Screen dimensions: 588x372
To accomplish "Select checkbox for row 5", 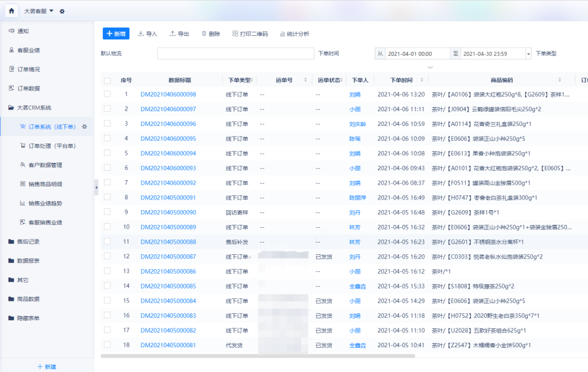I will point(107,153).
